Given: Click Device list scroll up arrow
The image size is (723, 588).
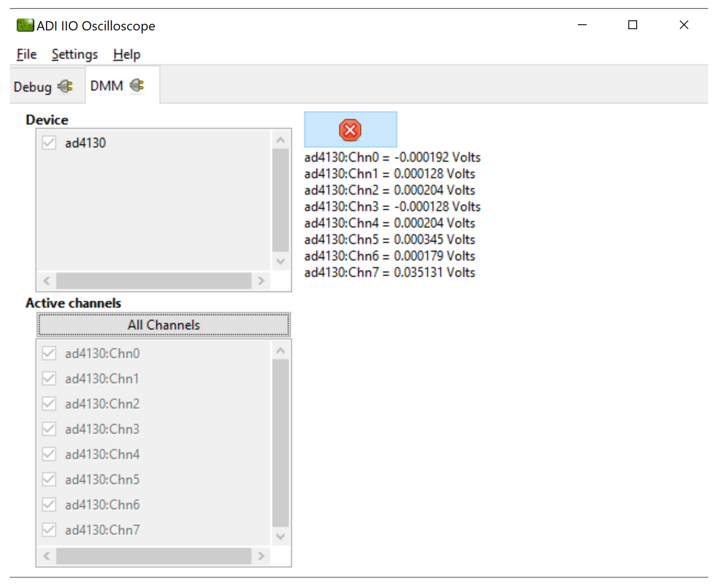Looking at the screenshot, I should (280, 140).
